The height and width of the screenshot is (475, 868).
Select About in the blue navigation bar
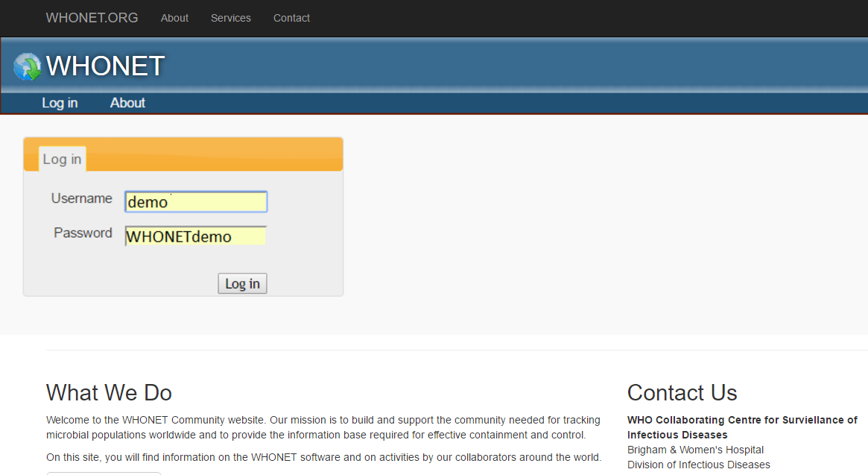coord(127,103)
